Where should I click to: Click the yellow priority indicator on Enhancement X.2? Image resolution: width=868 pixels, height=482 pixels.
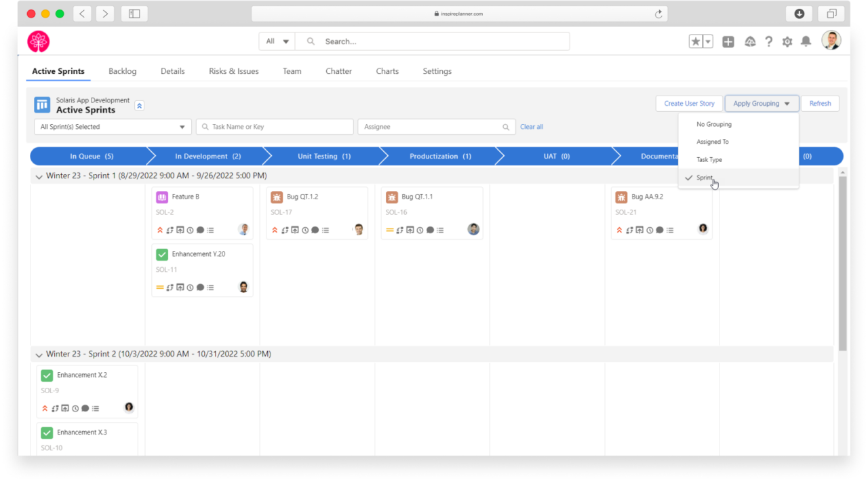45,408
